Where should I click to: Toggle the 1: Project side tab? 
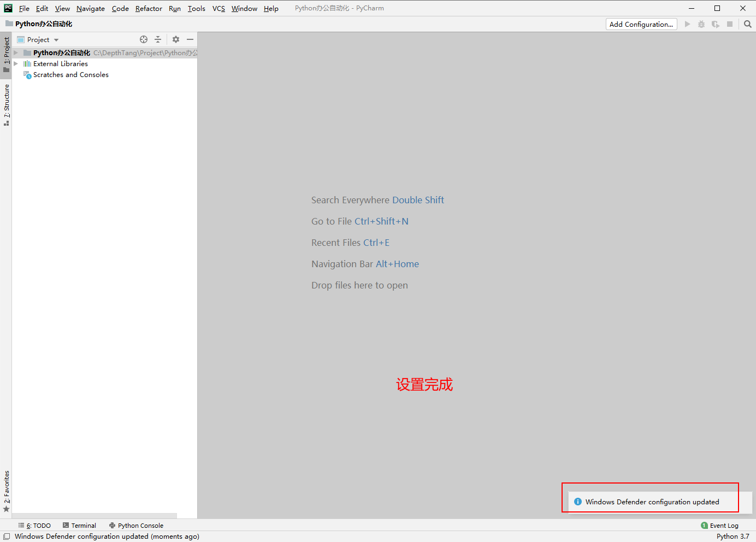[x=6, y=54]
